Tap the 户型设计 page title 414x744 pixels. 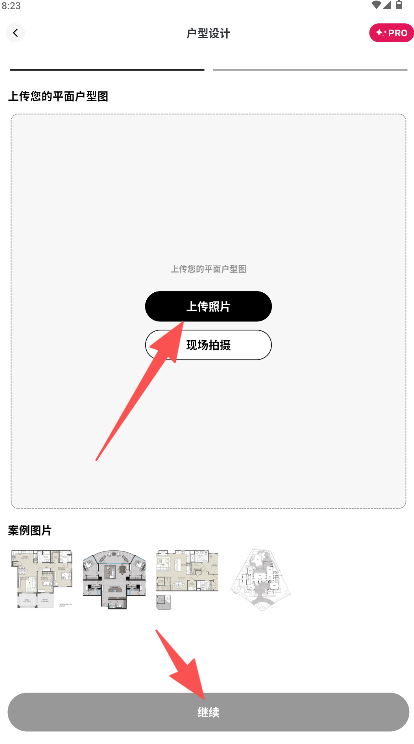(208, 33)
